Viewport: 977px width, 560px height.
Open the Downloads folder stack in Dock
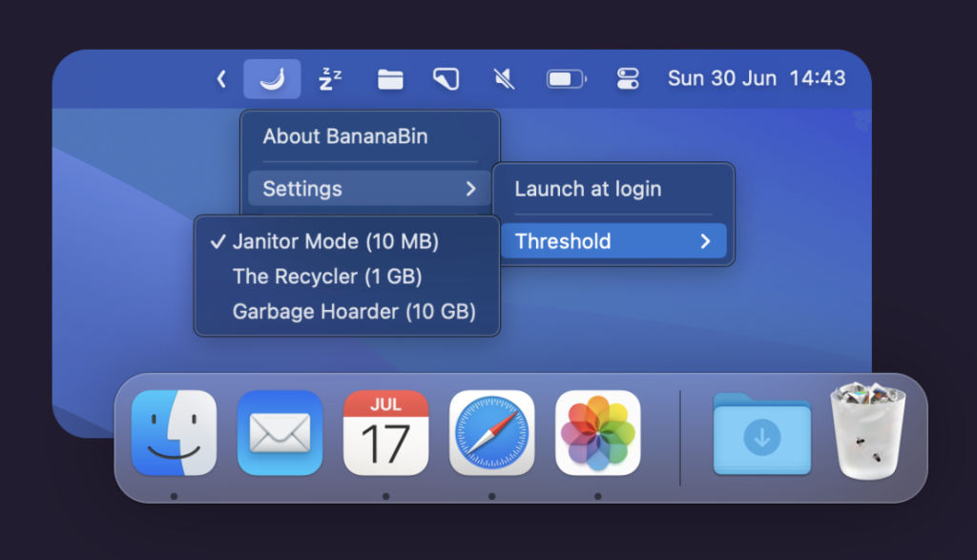point(761,435)
